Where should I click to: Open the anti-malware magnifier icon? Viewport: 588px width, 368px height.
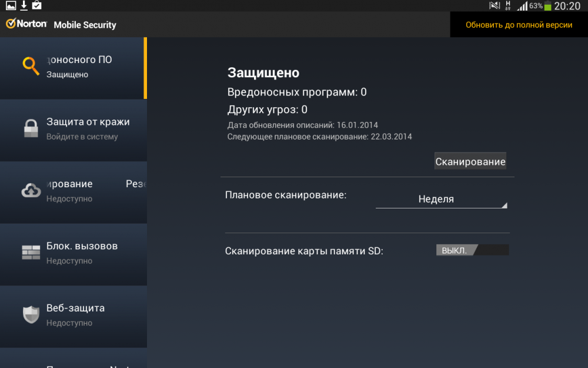tap(31, 66)
